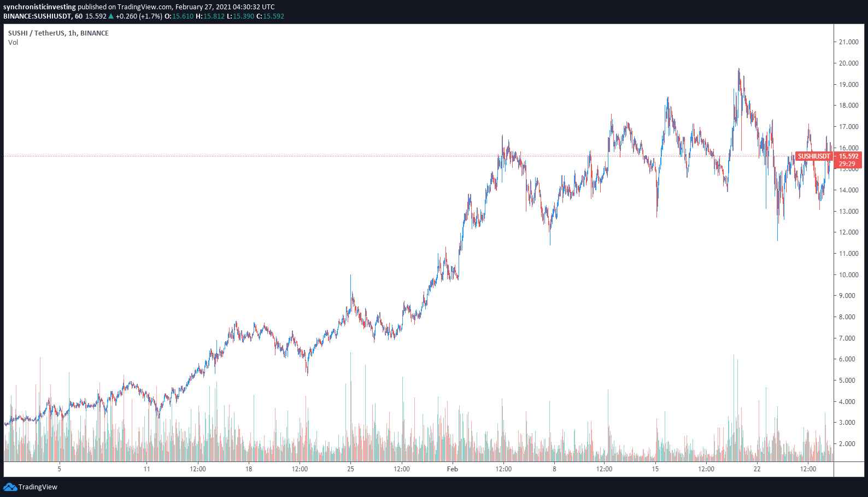Click date label 22 on the time axis
This screenshot has height=497, width=868.
[x=757, y=469]
